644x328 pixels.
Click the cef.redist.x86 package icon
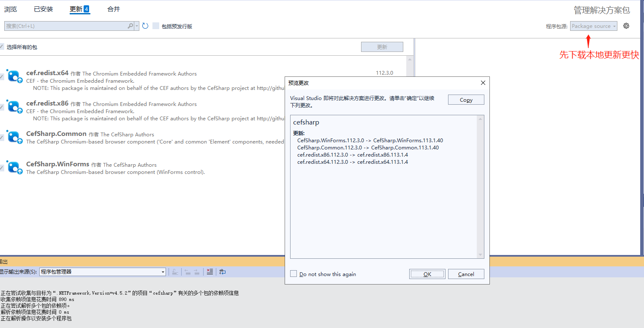(14, 107)
